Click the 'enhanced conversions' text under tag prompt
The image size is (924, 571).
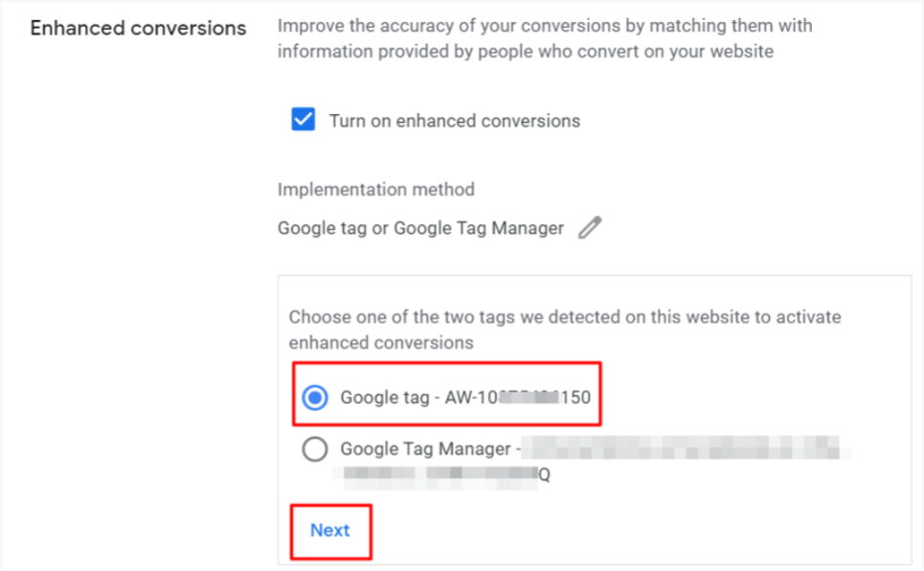tap(381, 343)
